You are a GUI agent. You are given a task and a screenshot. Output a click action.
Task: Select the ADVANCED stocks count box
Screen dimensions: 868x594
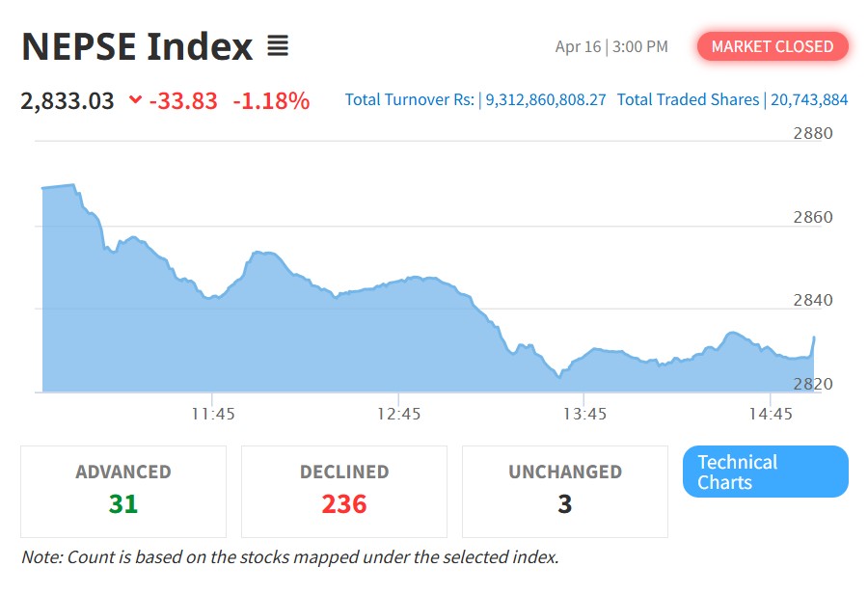point(123,491)
